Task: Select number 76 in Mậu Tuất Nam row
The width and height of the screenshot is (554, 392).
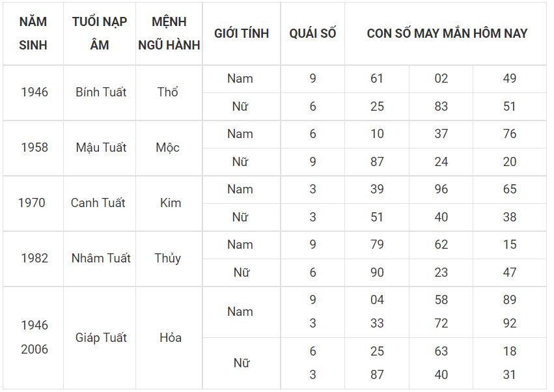Action: [x=510, y=134]
